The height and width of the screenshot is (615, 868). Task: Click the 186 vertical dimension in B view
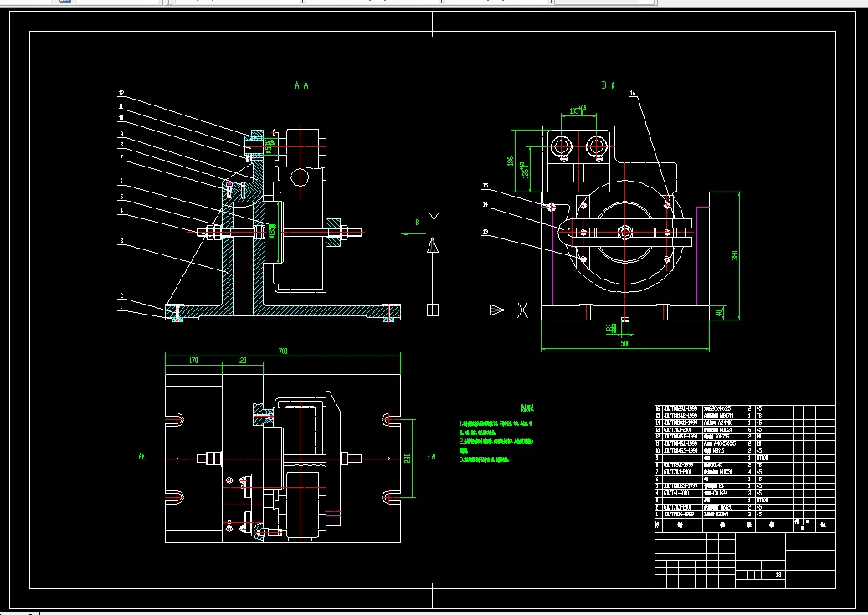point(511,161)
